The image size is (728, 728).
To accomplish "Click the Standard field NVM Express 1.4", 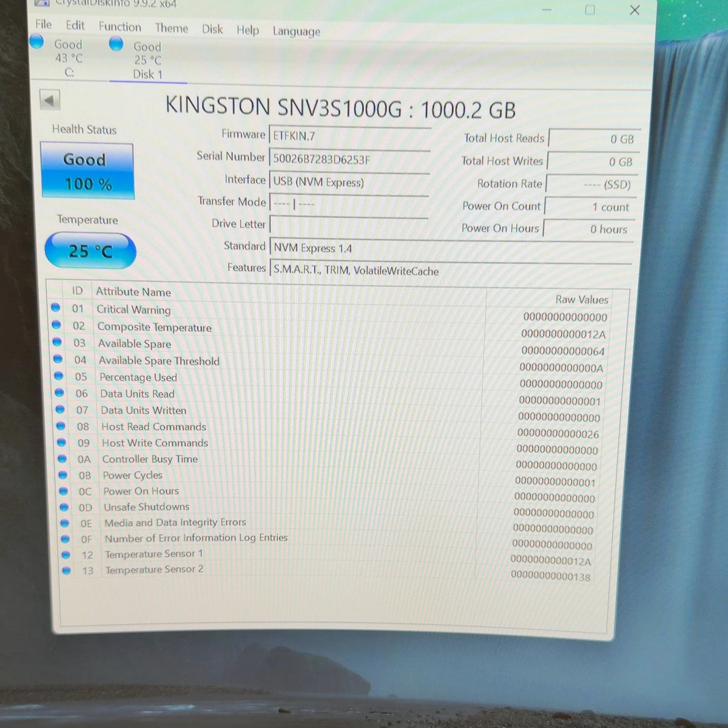I will click(x=451, y=249).
